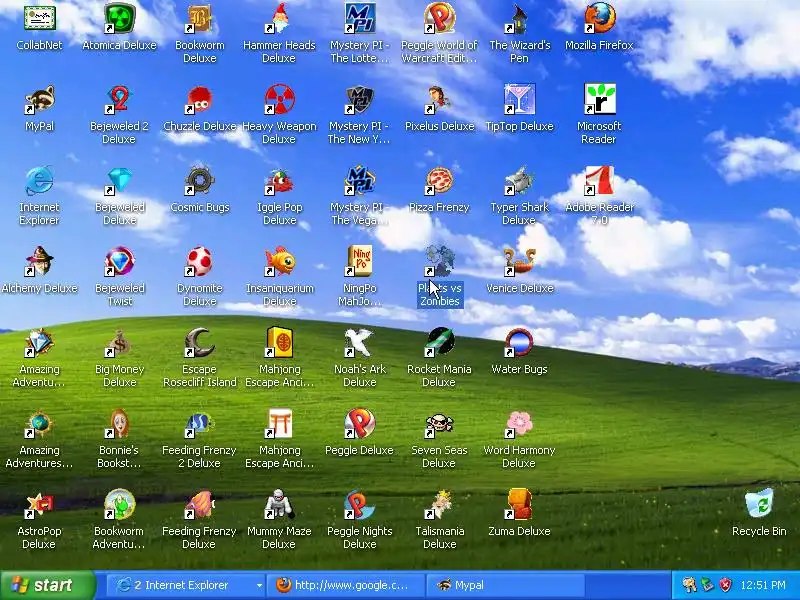This screenshot has width=800, height=600.
Task: Select the Microsoft Reader icon
Action: click(x=599, y=99)
